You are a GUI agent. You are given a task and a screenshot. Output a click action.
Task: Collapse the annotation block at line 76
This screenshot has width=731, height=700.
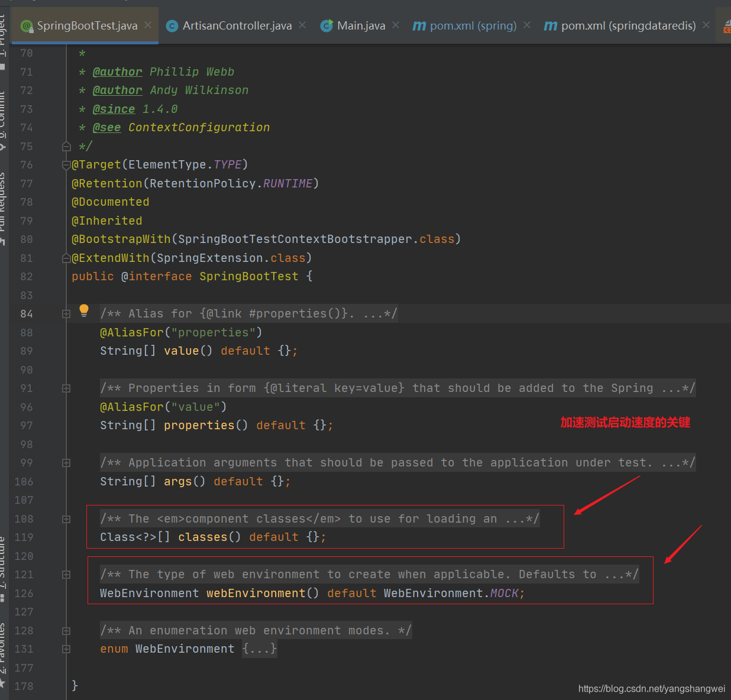coord(66,165)
